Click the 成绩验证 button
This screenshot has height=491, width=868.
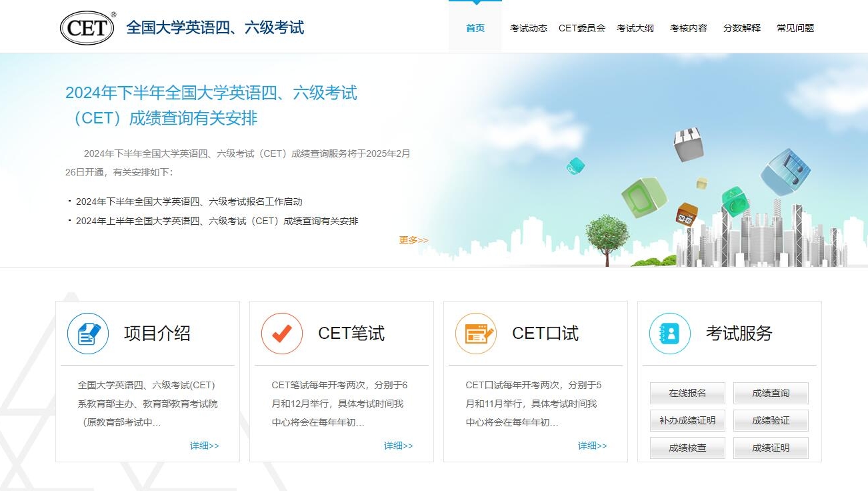[770, 420]
